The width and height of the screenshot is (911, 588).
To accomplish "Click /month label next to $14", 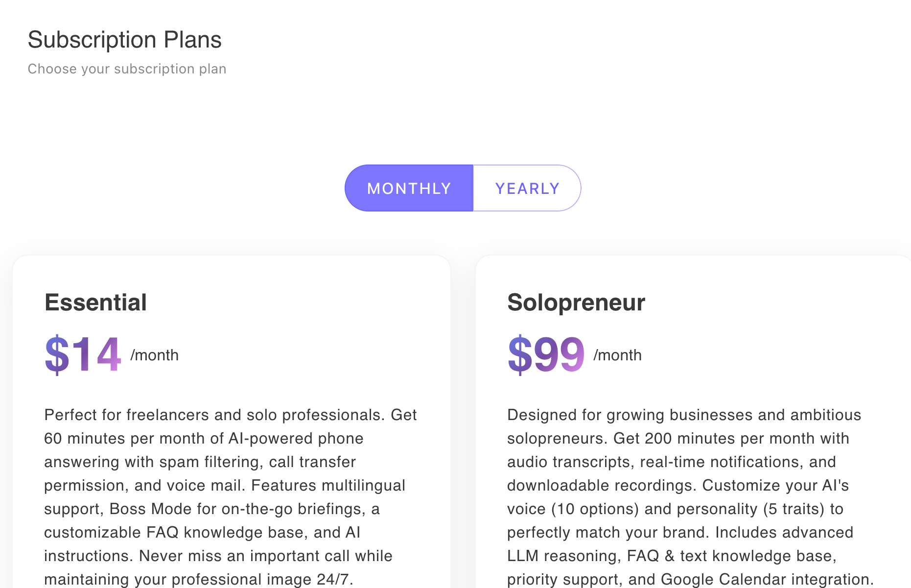I will 154,355.
